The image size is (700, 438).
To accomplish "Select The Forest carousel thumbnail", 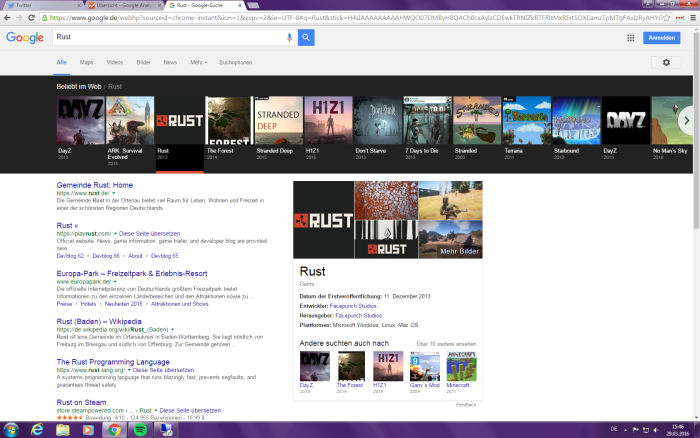I will click(228, 120).
